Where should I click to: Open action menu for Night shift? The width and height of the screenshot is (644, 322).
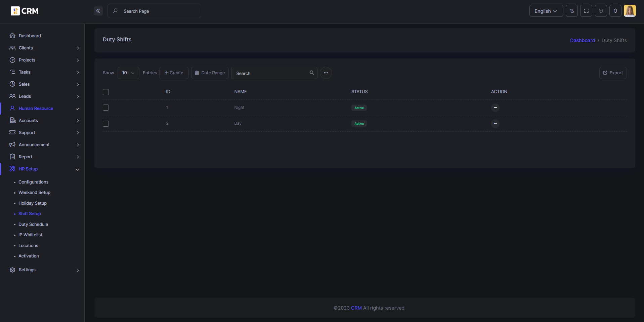[495, 108]
